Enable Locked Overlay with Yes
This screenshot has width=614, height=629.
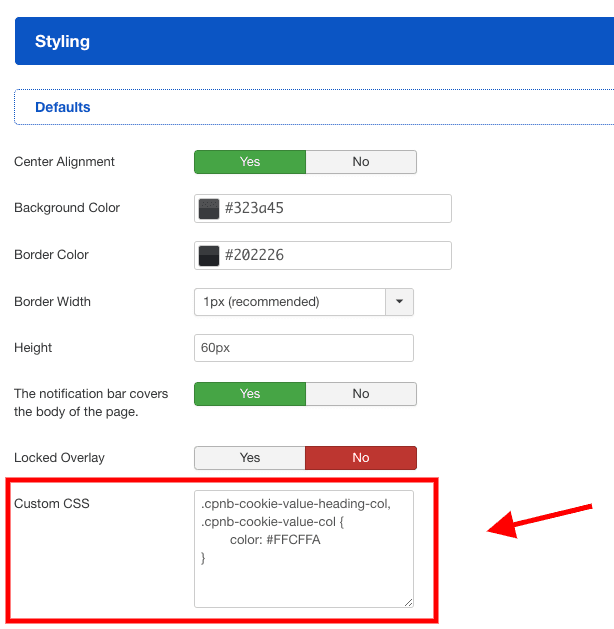coord(250,458)
